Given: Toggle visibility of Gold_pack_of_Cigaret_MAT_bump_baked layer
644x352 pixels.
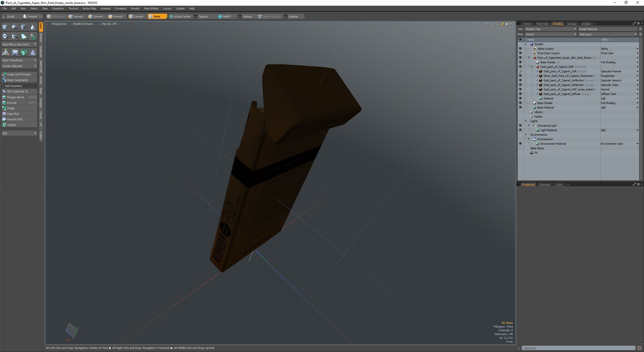Looking at the screenshot, I should (x=520, y=90).
